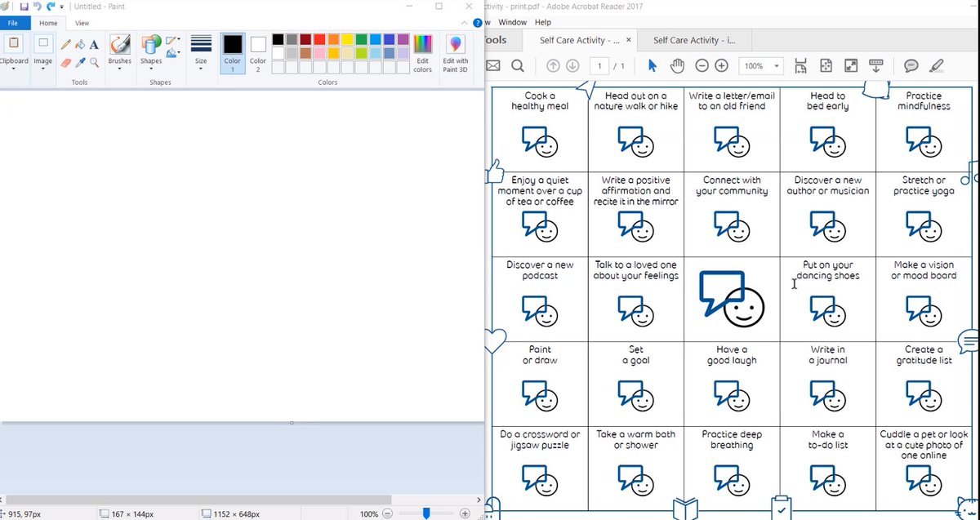
Task: Open the File menu in Paint
Action: coord(13,23)
